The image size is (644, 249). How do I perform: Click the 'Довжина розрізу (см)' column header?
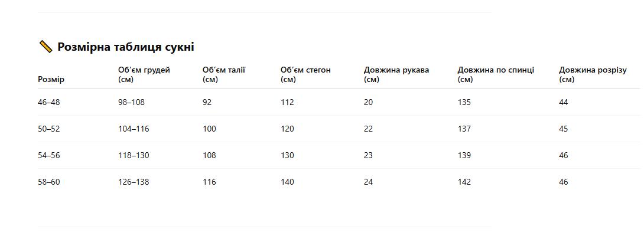(593, 75)
